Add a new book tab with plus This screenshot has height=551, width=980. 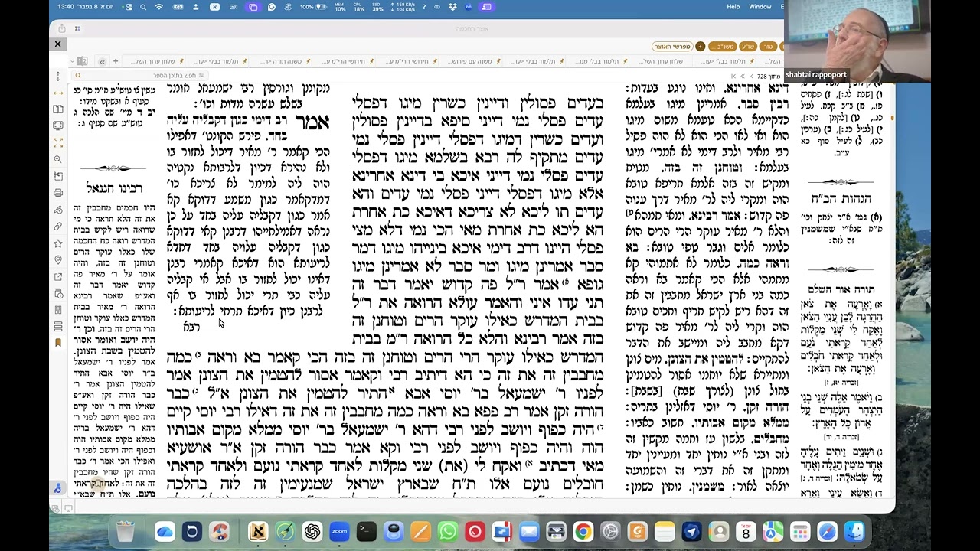(x=116, y=61)
